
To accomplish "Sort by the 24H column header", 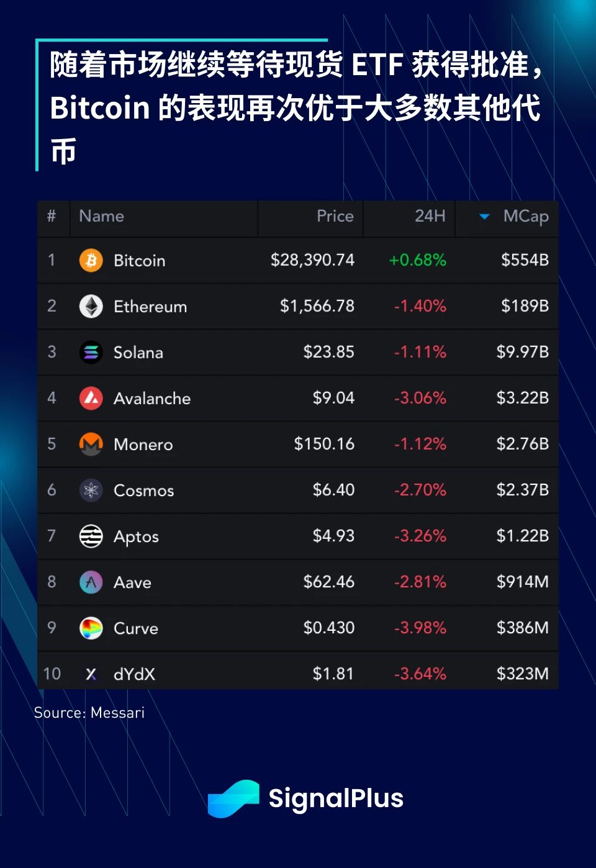I will tap(430, 216).
